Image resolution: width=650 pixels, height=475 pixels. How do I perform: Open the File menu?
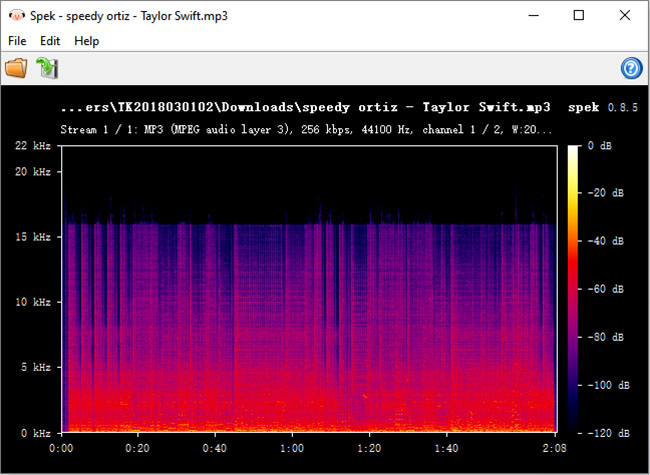coord(17,41)
